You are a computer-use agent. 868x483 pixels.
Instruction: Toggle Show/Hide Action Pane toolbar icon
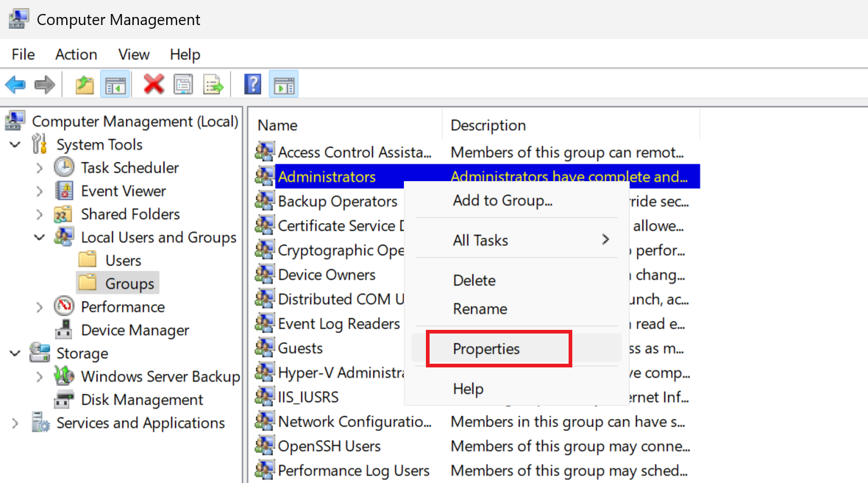pyautogui.click(x=284, y=85)
